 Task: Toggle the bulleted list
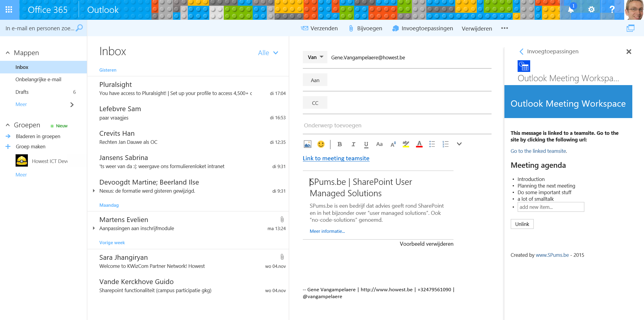[x=432, y=144]
